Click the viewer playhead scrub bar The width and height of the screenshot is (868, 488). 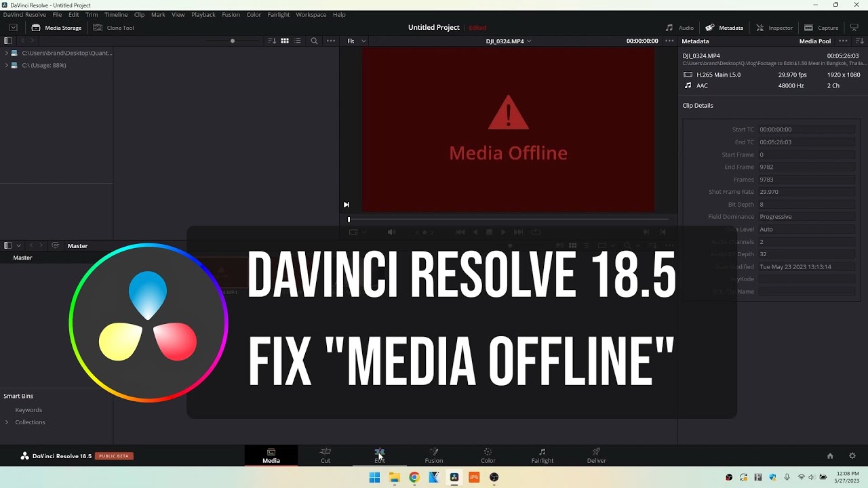pos(509,219)
